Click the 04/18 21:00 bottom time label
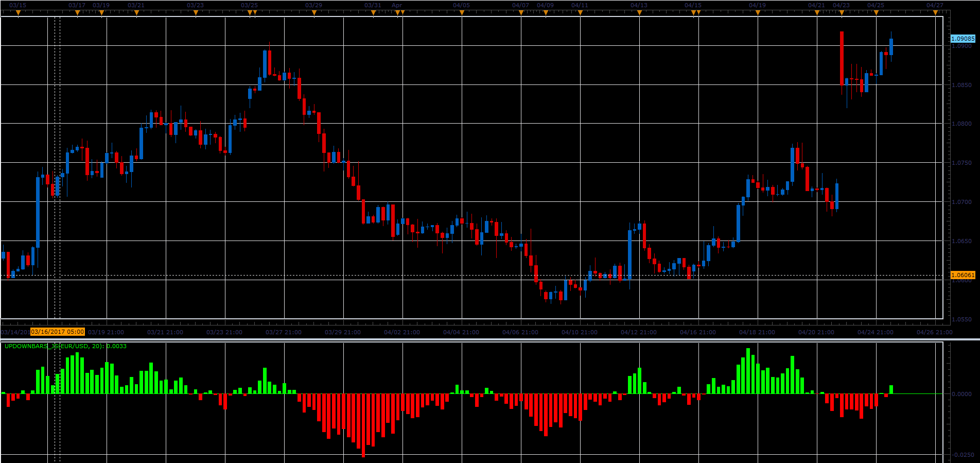Screen dimensions: 980x463 (757, 332)
